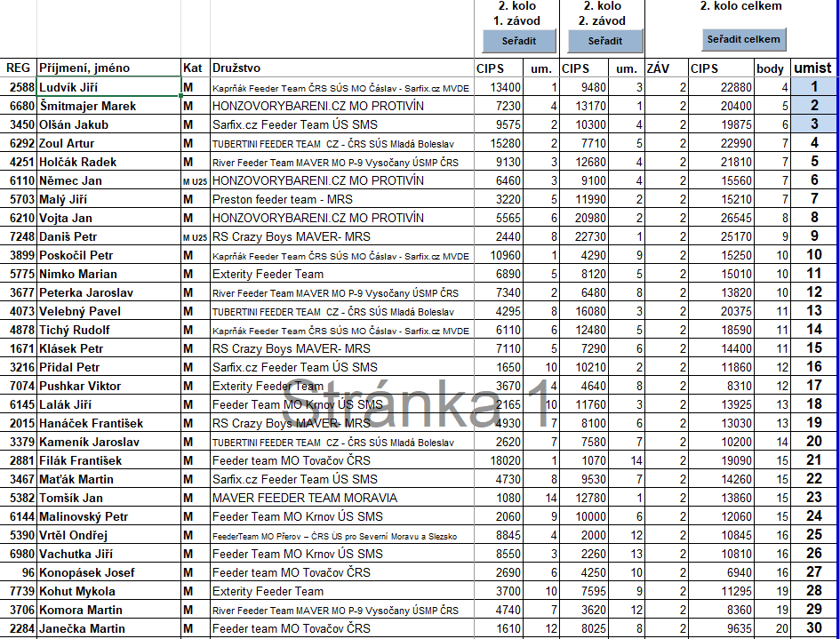The width and height of the screenshot is (840, 639).
Task: Select cell Zoul Artur
Action: click(109, 143)
